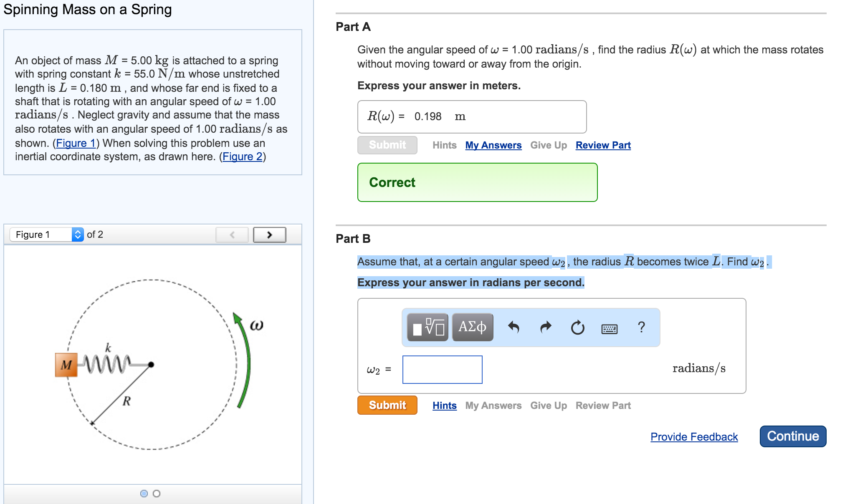Click the down stepper arrow on Figure selector
The height and width of the screenshot is (504, 845).
(78, 237)
